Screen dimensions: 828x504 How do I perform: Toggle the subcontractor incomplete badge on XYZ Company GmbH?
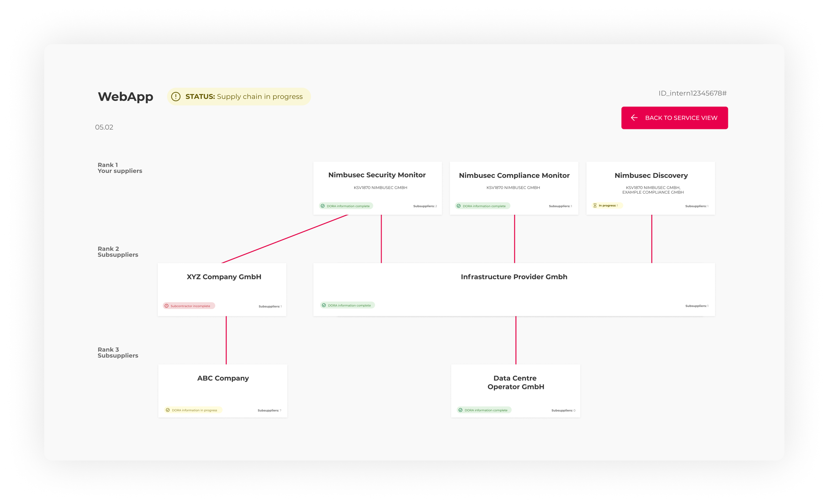click(189, 306)
